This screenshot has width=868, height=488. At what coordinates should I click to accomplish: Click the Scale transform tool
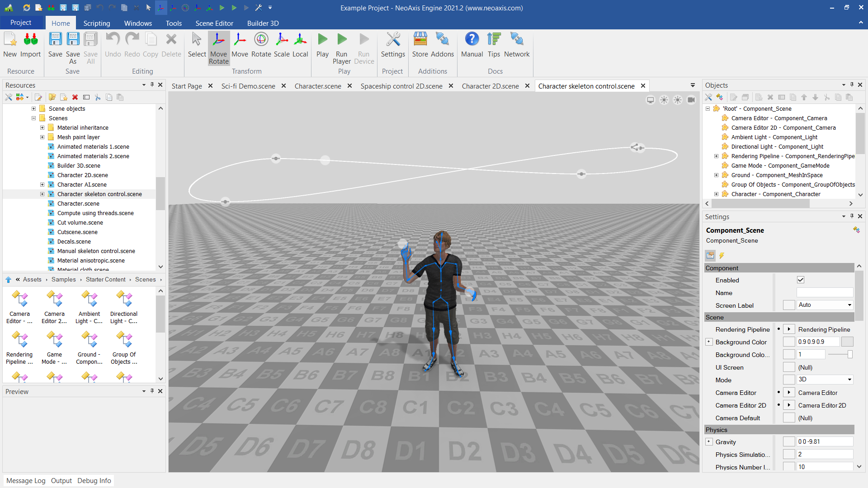tap(280, 45)
